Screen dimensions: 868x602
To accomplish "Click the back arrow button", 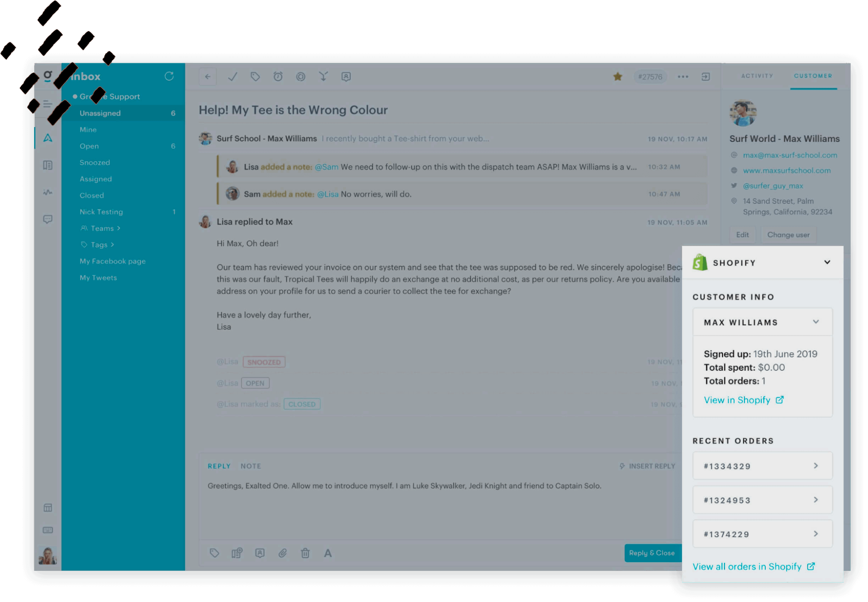I will pyautogui.click(x=208, y=77).
